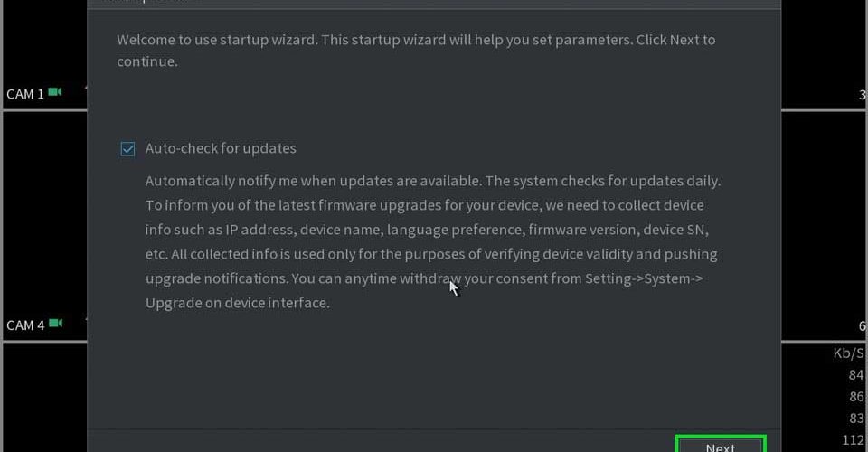
Task: Click the startup wizard dialog title bar
Action: [434, 4]
